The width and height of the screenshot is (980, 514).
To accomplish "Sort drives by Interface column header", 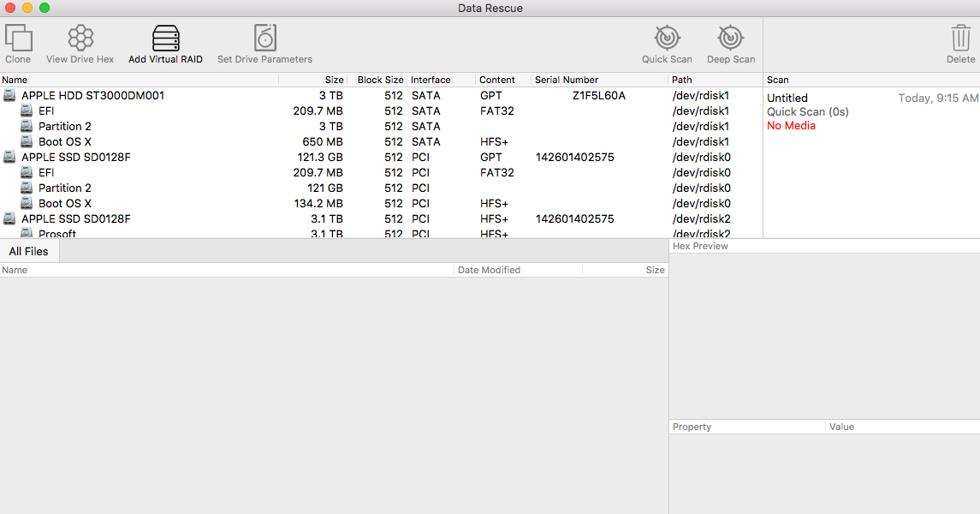I will pos(431,80).
